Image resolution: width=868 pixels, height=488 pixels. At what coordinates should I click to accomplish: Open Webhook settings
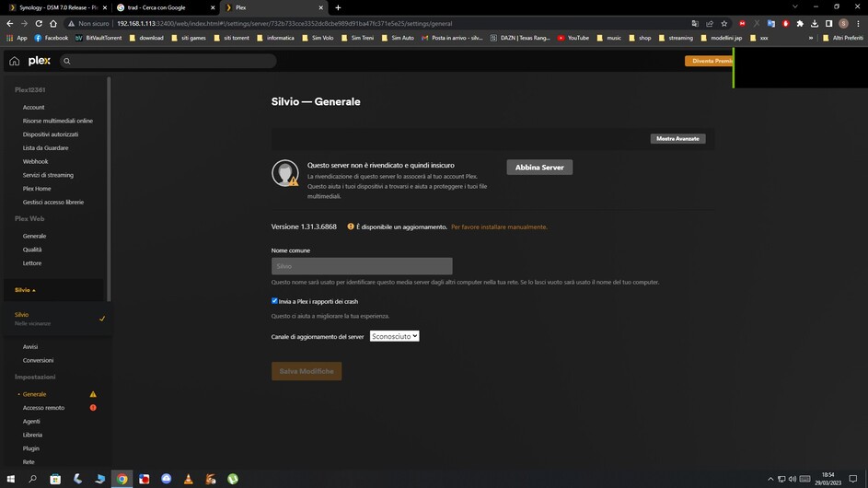click(35, 161)
